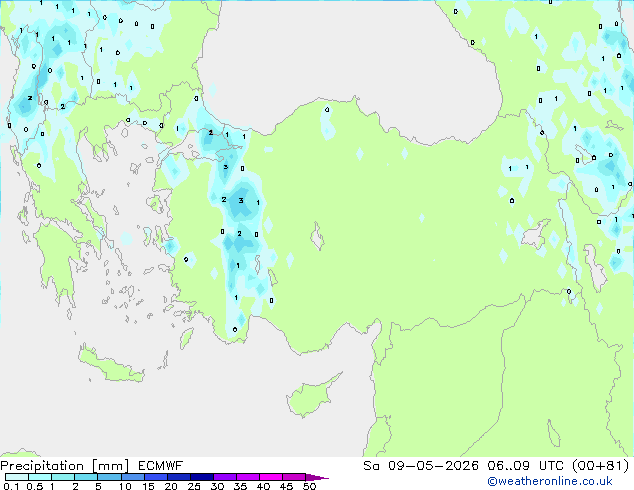
Task: Pick the legend swatch between 10 and 15
Action: tap(133, 477)
